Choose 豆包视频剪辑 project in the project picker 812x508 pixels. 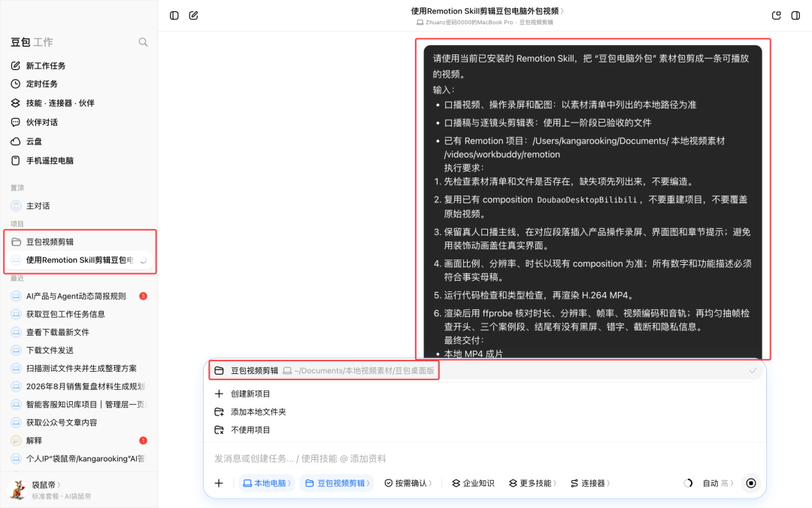(x=485, y=370)
